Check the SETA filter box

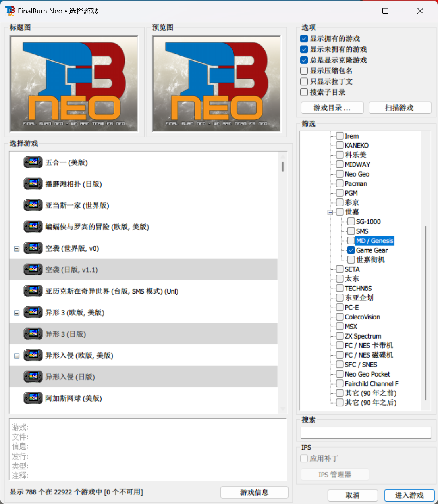[x=340, y=269]
